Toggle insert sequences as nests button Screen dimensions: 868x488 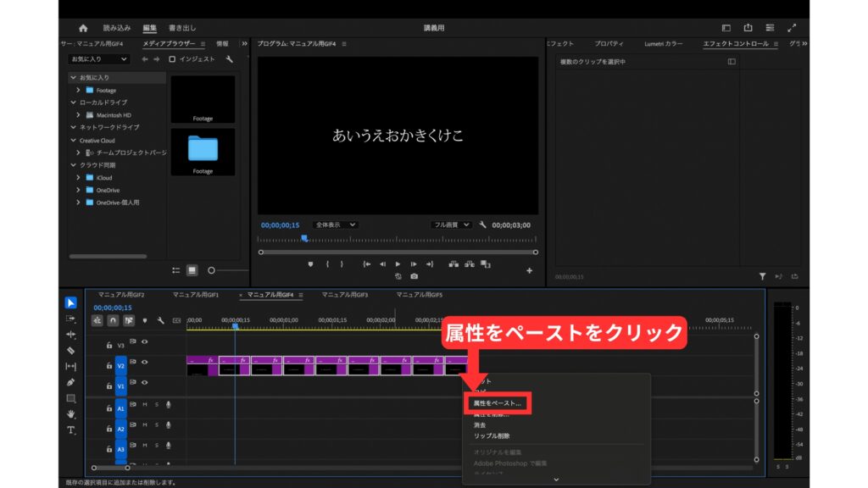(97, 320)
